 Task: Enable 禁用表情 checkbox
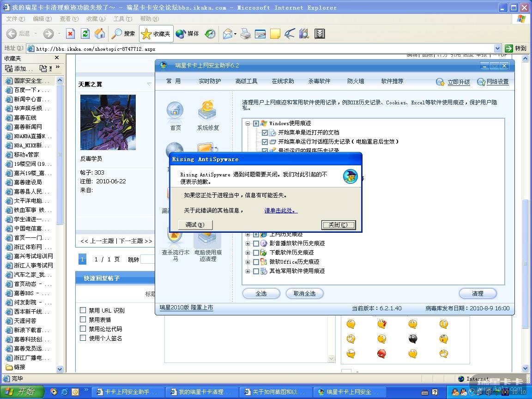(x=83, y=319)
